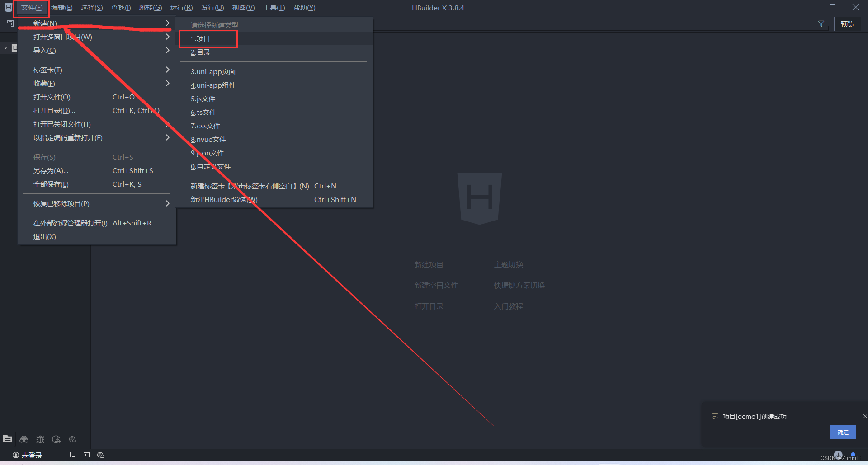Image resolution: width=868 pixels, height=465 pixels.
Task: Open the blue notification bell
Action: click(x=853, y=455)
